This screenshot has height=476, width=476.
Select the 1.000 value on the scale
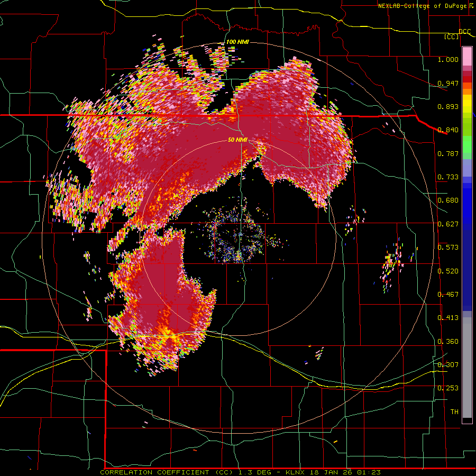tap(448, 59)
